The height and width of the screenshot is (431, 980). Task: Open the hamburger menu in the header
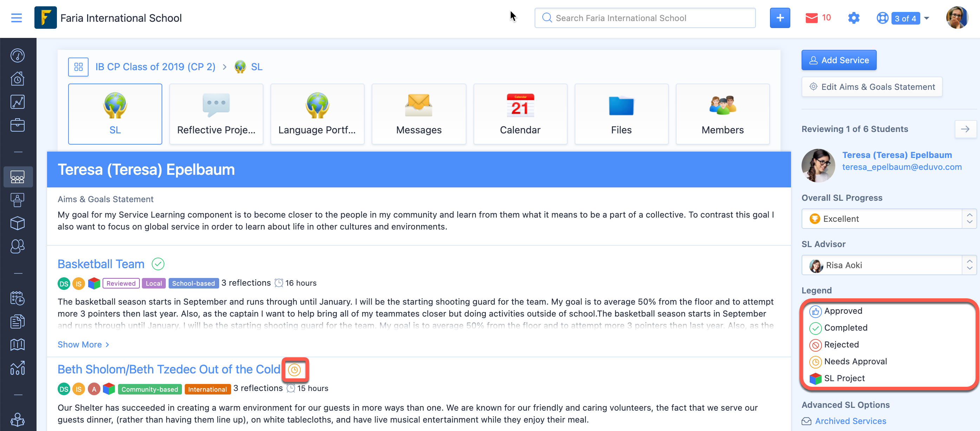17,18
